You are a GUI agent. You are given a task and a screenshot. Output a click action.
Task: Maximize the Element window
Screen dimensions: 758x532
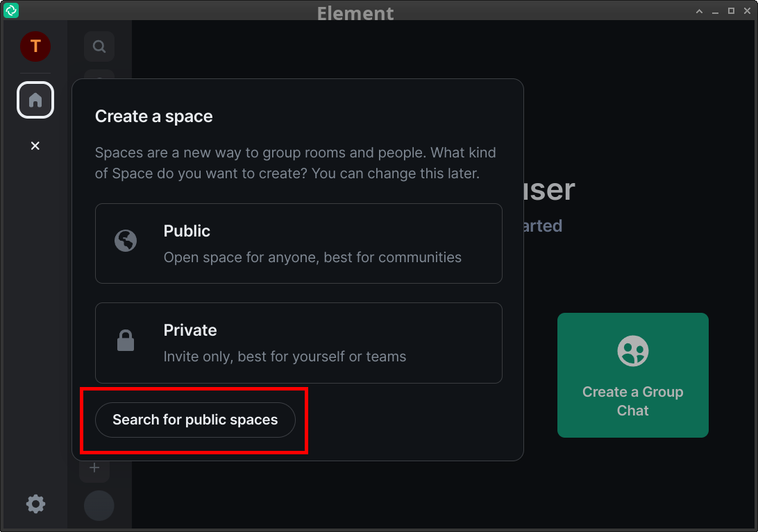[x=731, y=11]
